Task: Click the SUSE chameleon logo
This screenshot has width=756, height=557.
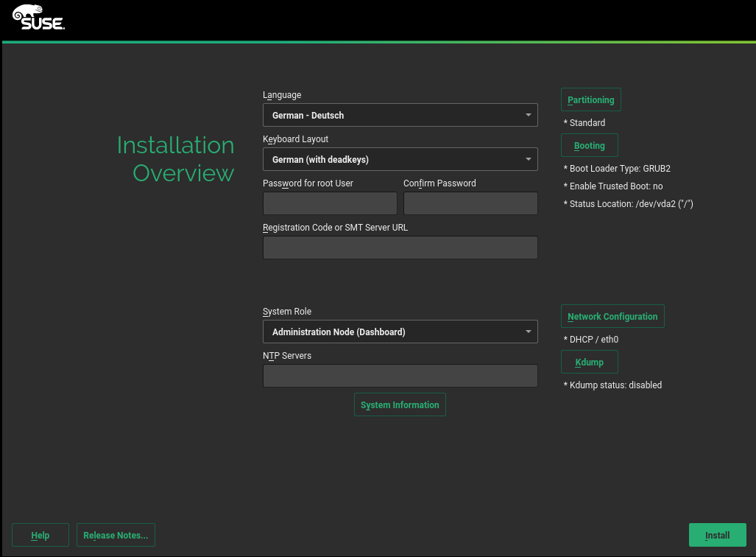Action: [38, 18]
